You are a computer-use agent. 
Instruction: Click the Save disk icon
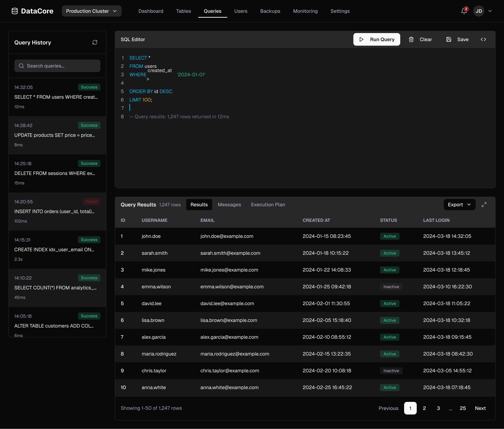click(x=449, y=39)
